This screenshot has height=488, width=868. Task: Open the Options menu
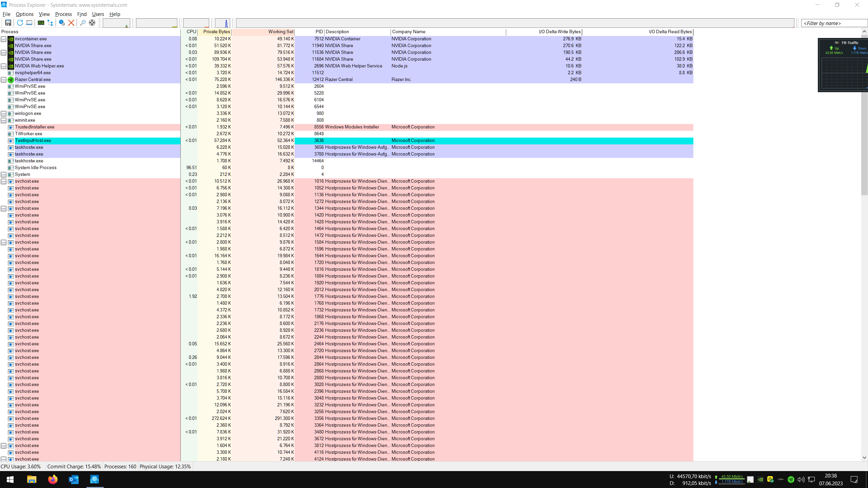24,14
